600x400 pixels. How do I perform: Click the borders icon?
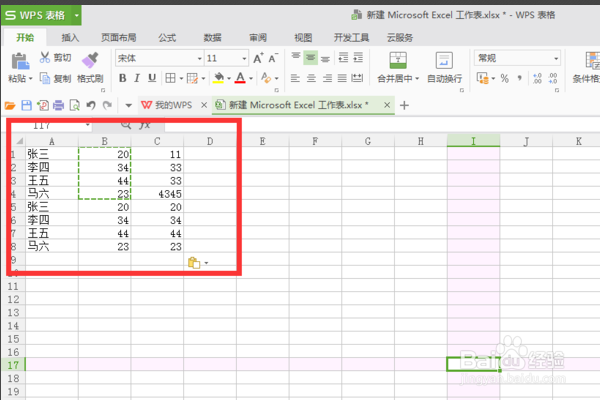[170, 78]
